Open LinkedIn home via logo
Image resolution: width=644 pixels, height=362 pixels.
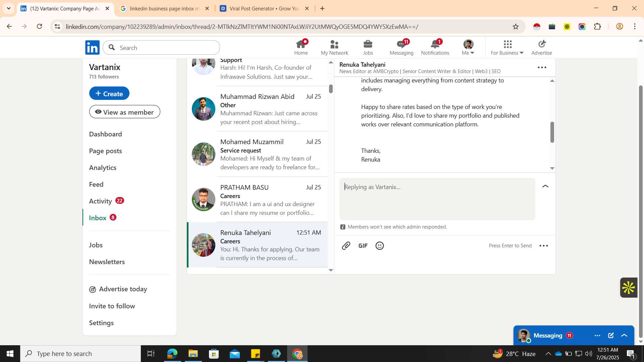(92, 48)
